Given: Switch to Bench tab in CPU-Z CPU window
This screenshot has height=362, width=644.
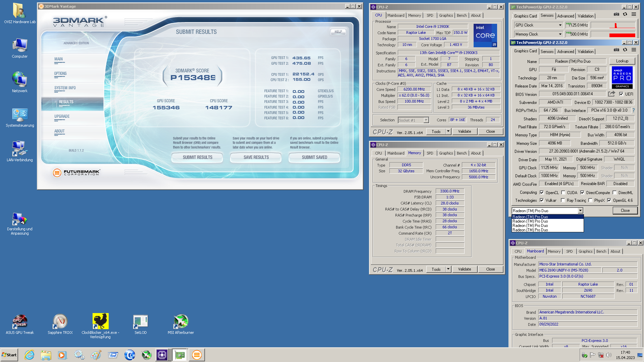Looking at the screenshot, I should tap(462, 15).
